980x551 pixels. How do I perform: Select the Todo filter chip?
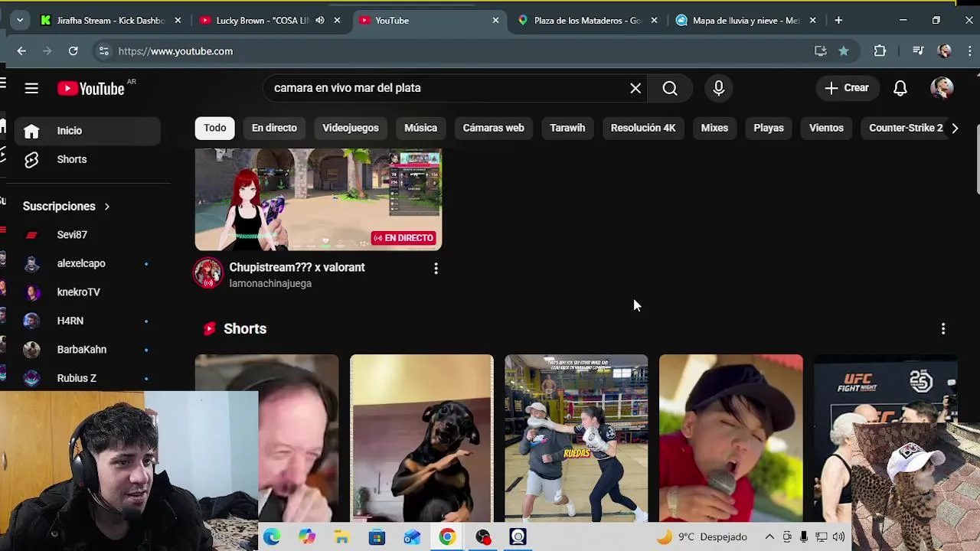(x=215, y=129)
